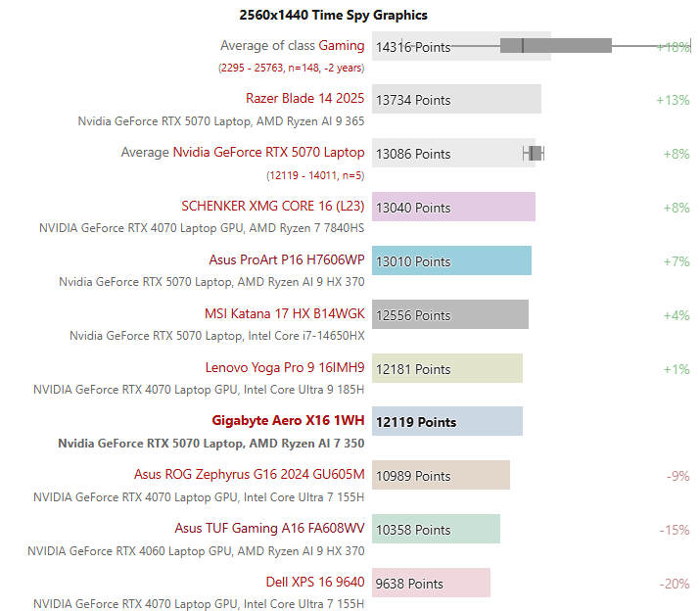700x611 pixels.
Task: Click the green 10358 Points bar
Action: click(x=436, y=529)
